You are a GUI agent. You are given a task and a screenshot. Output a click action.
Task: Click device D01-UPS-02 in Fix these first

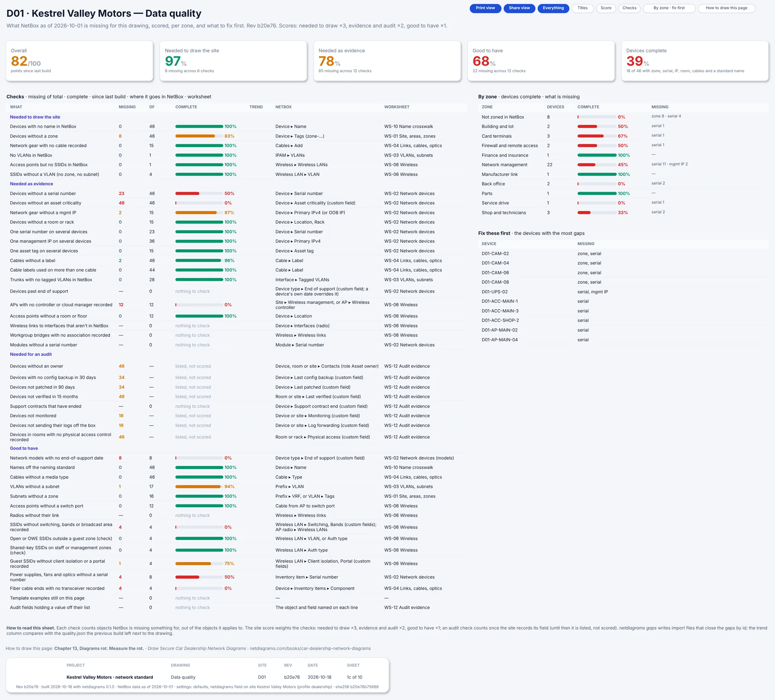(x=494, y=292)
